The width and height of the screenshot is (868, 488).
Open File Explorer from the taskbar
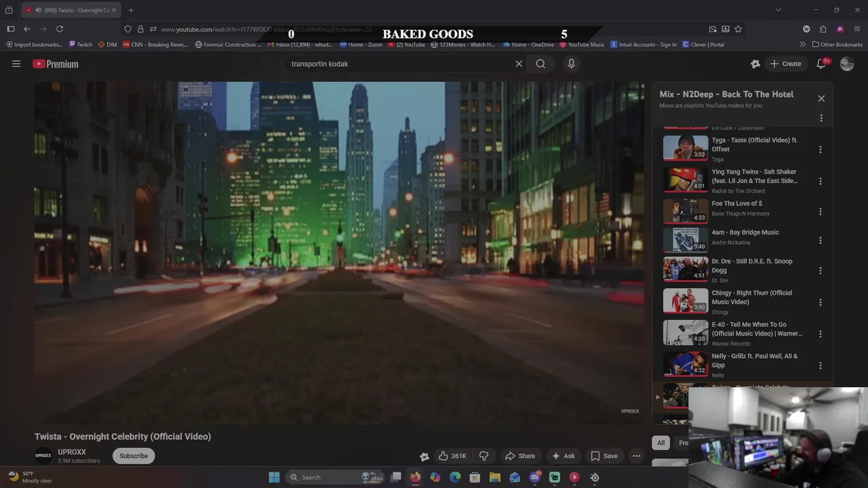point(495,477)
